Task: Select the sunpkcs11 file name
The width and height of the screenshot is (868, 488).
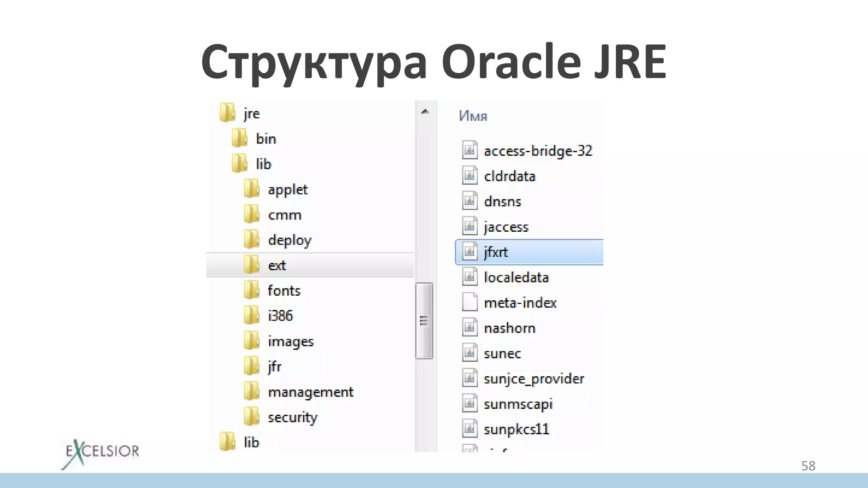Action: (516, 430)
